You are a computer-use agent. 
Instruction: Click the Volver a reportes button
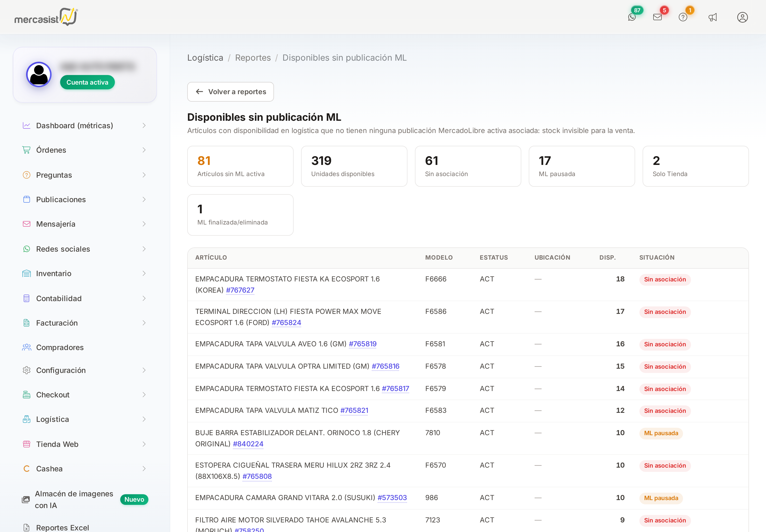click(x=230, y=92)
